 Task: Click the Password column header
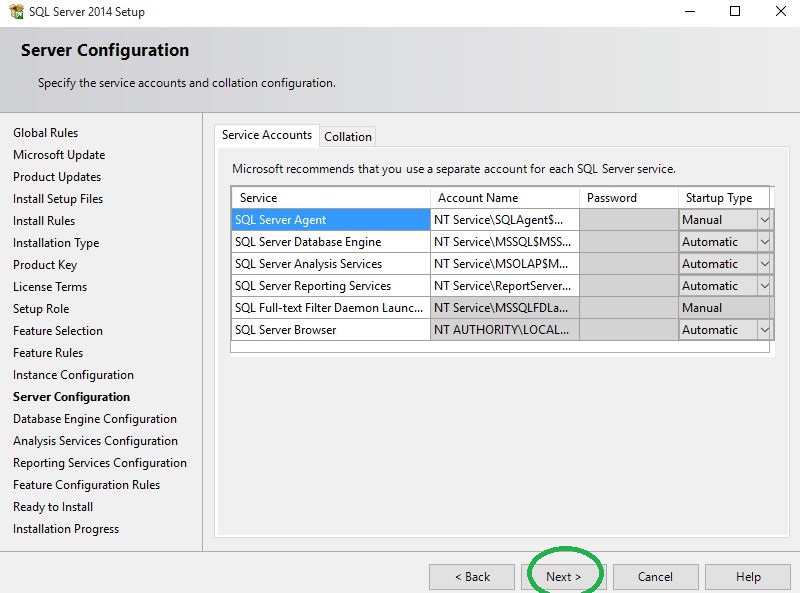tap(629, 198)
